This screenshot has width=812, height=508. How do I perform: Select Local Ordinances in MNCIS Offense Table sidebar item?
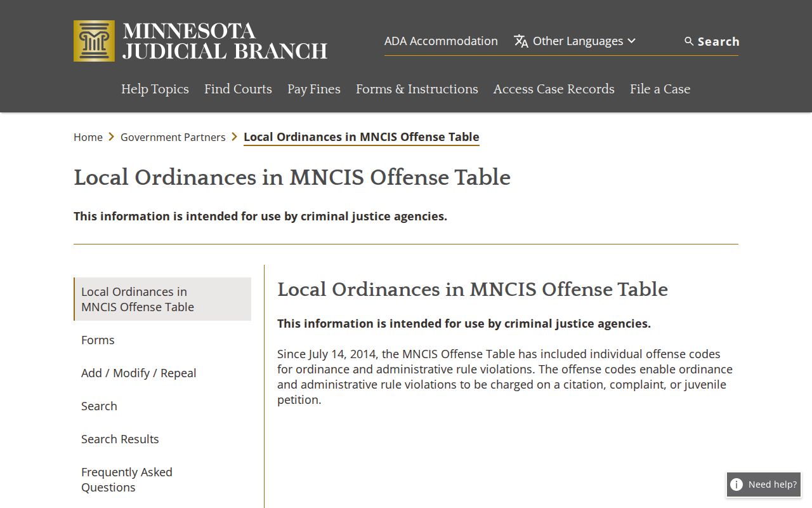pyautogui.click(x=162, y=299)
